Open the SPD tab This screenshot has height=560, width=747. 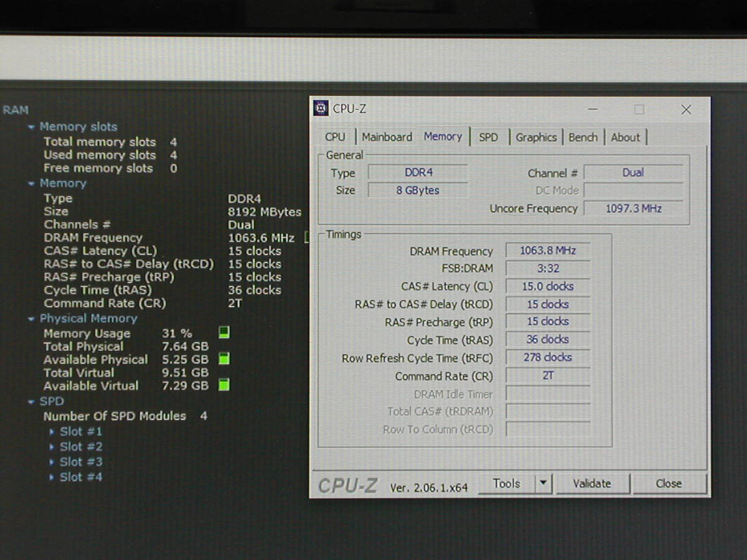488,137
